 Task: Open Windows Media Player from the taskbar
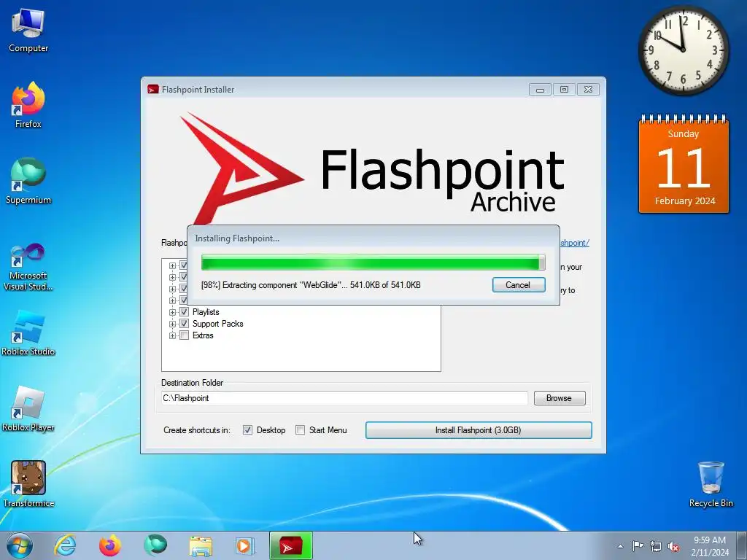(x=245, y=545)
